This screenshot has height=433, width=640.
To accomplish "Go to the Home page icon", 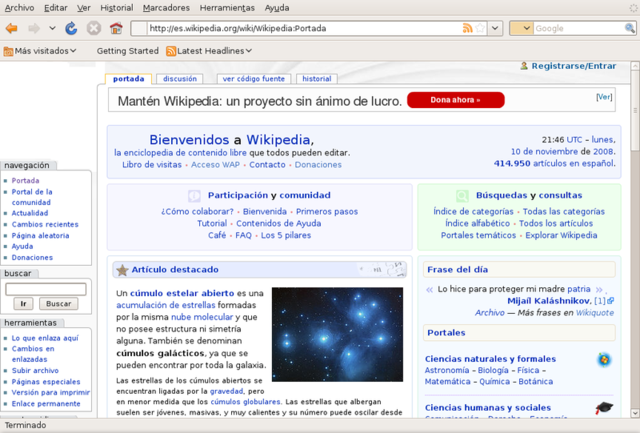I will [x=116, y=28].
